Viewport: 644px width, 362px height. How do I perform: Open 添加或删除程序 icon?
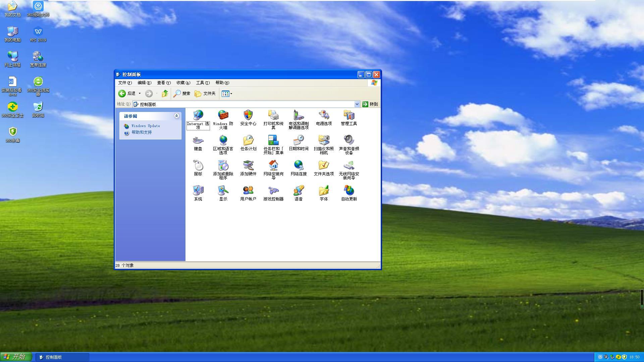[x=223, y=170]
